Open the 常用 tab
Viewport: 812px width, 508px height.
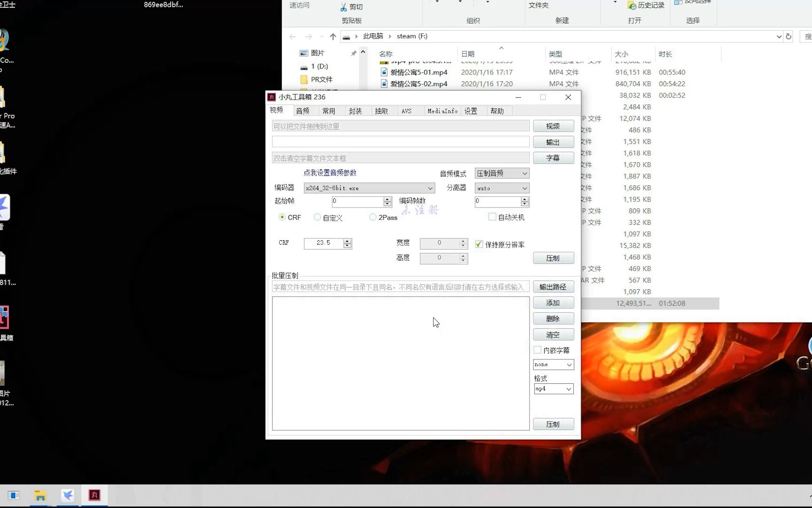pos(329,111)
